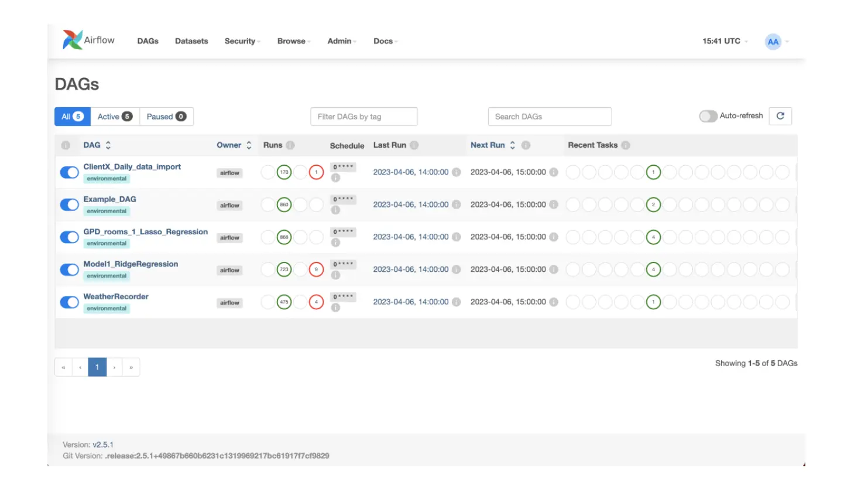Click the green recent task circle for WeatherRecorder
The width and height of the screenshot is (868, 478).
pyautogui.click(x=654, y=302)
